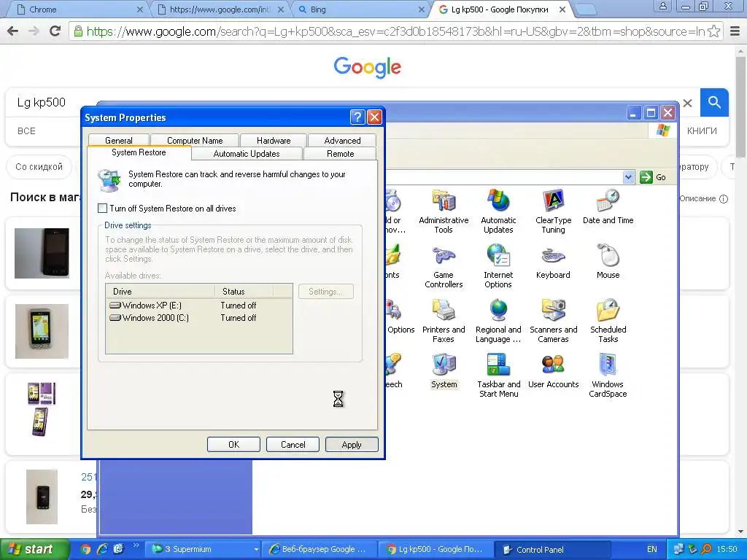Open Administrative Tools in Control Panel

(x=444, y=211)
